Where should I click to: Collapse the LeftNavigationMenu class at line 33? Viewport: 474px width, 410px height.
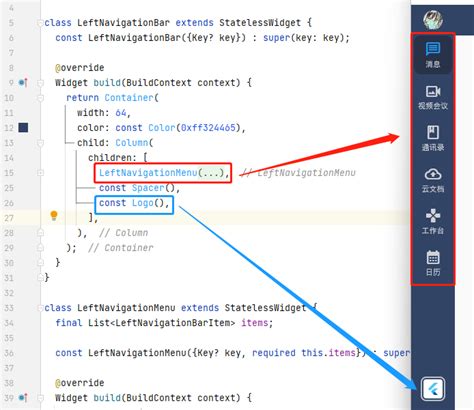coord(40,308)
